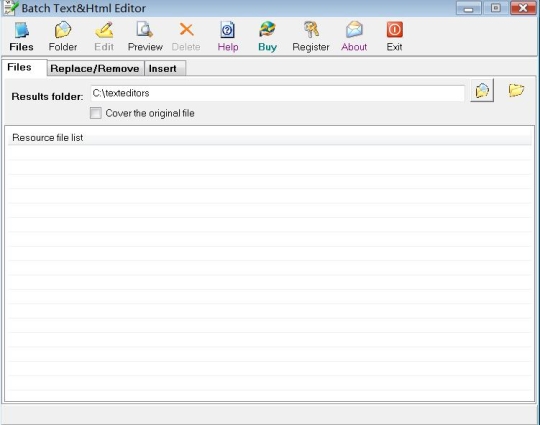The height and width of the screenshot is (425, 540).
Task: Click the About envelope icon
Action: point(354,30)
